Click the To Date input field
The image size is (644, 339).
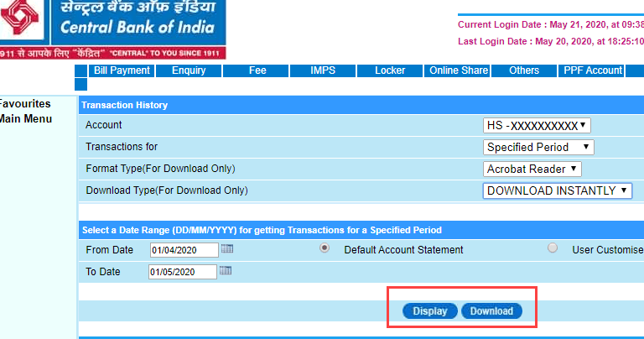[182, 272]
